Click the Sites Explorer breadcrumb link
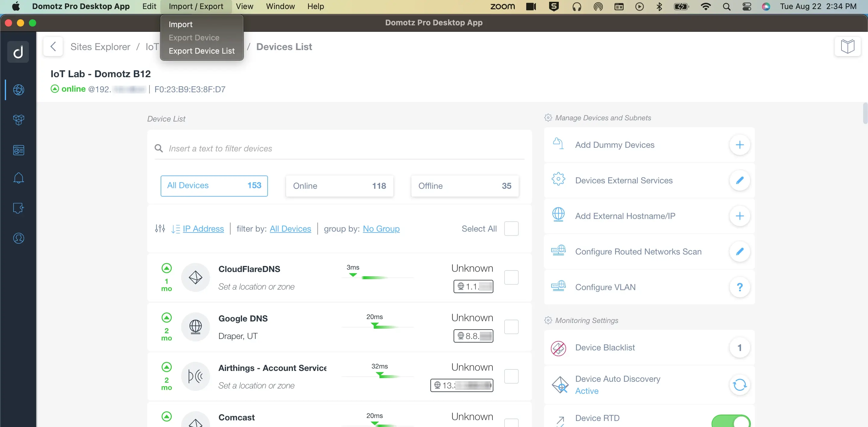 pos(100,46)
